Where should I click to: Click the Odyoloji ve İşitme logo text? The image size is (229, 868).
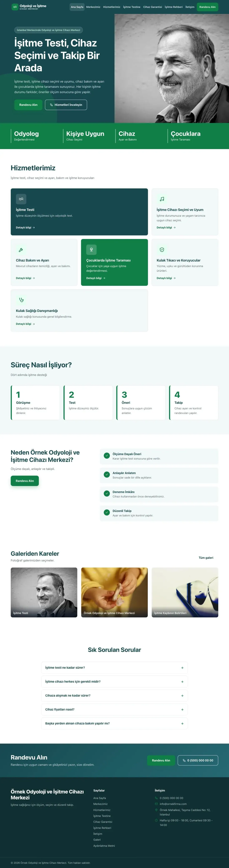click(33, 7)
